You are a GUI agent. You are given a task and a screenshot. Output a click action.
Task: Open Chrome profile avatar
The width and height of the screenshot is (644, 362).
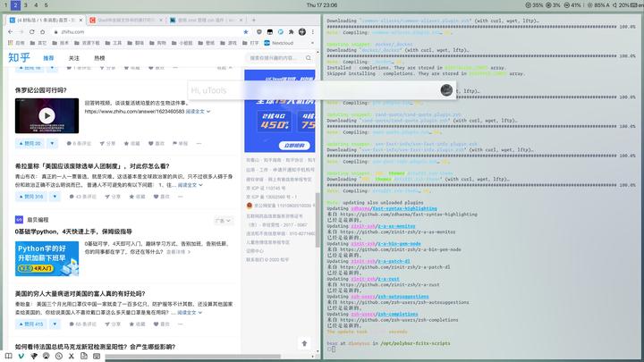click(x=302, y=32)
